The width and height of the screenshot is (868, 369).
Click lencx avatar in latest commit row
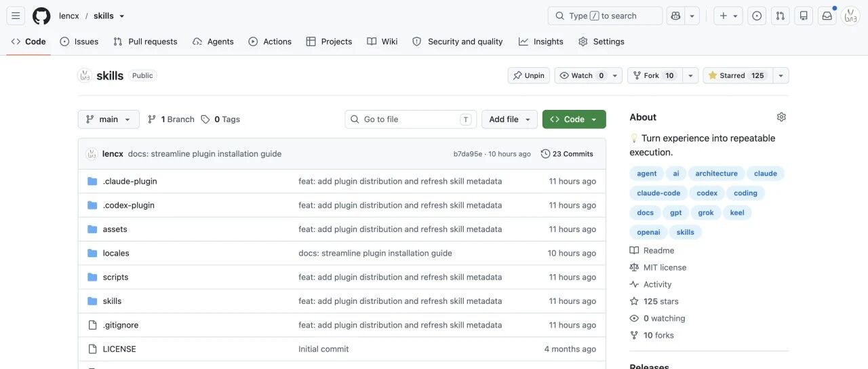[92, 154]
